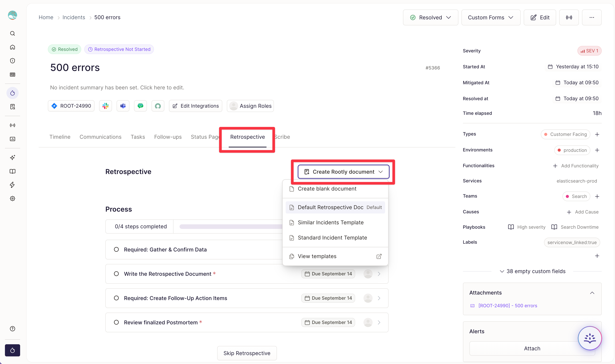
Task: Open View templates in menu
Action: click(335, 256)
